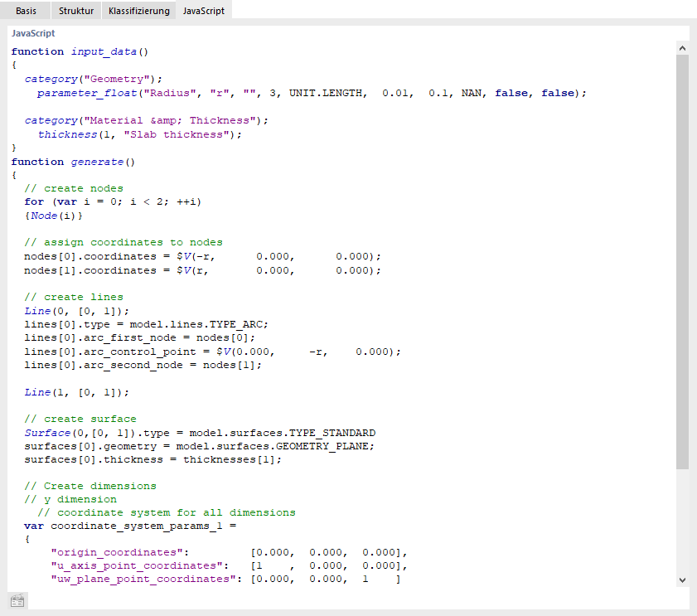Image resolution: width=697 pixels, height=616 pixels.
Task: Open the Klassifizierung tab
Action: [x=138, y=11]
